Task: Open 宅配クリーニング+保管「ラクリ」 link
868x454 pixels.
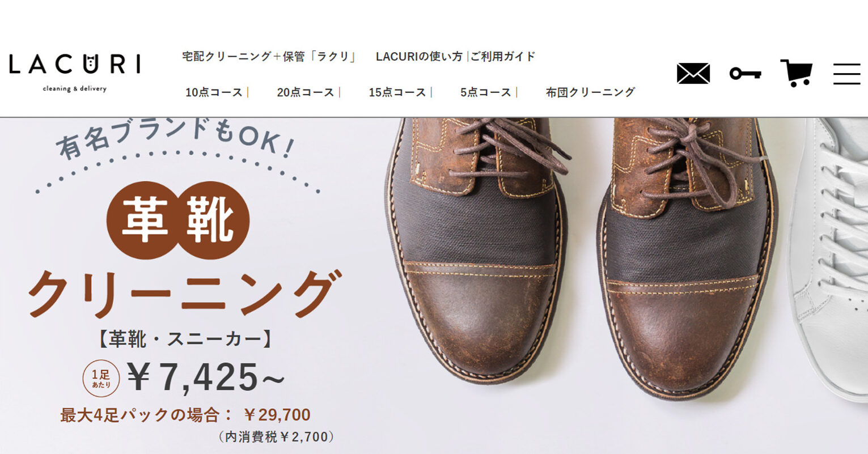Action: pyautogui.click(x=269, y=57)
